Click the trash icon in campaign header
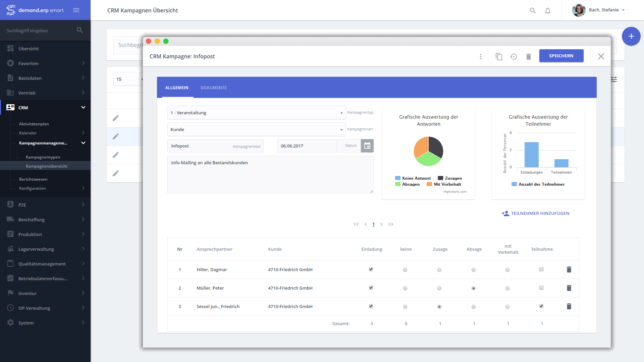 [x=529, y=57]
